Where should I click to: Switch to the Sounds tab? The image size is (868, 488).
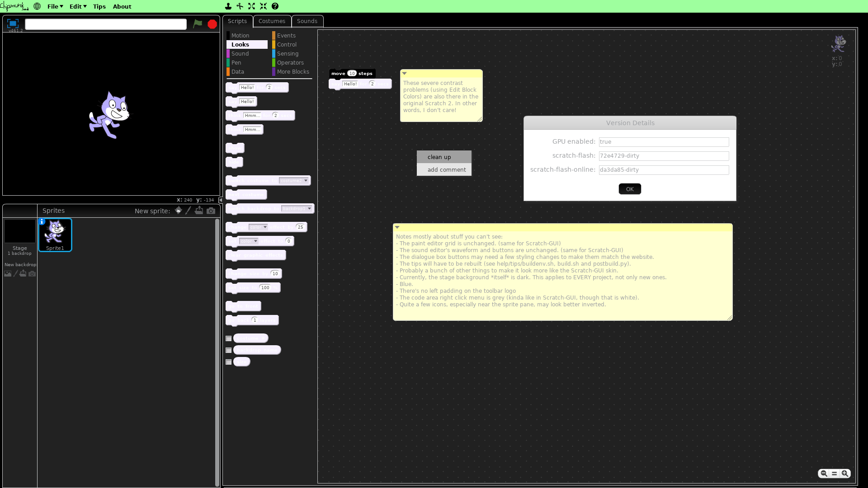coord(307,21)
